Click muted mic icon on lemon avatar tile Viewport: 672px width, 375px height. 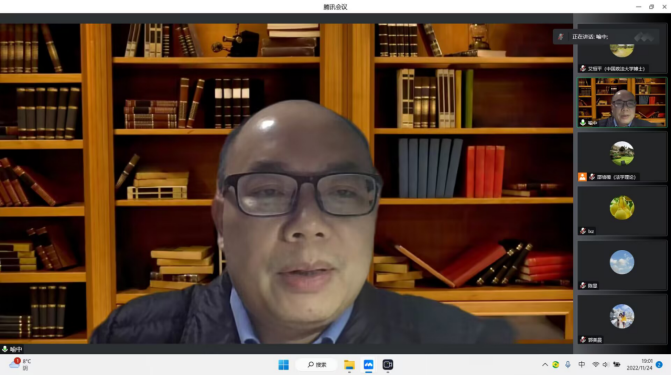[583, 231]
